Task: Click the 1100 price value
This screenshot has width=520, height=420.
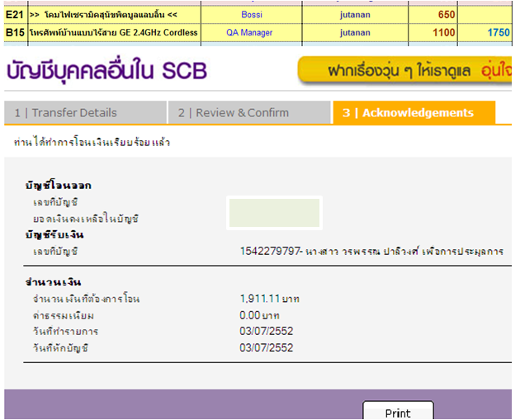Action: click(x=444, y=32)
